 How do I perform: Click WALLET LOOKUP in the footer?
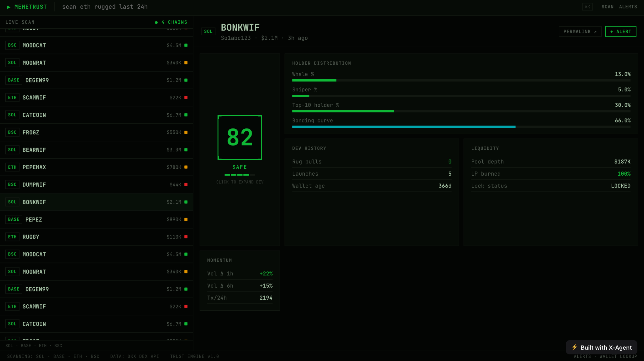click(618, 356)
